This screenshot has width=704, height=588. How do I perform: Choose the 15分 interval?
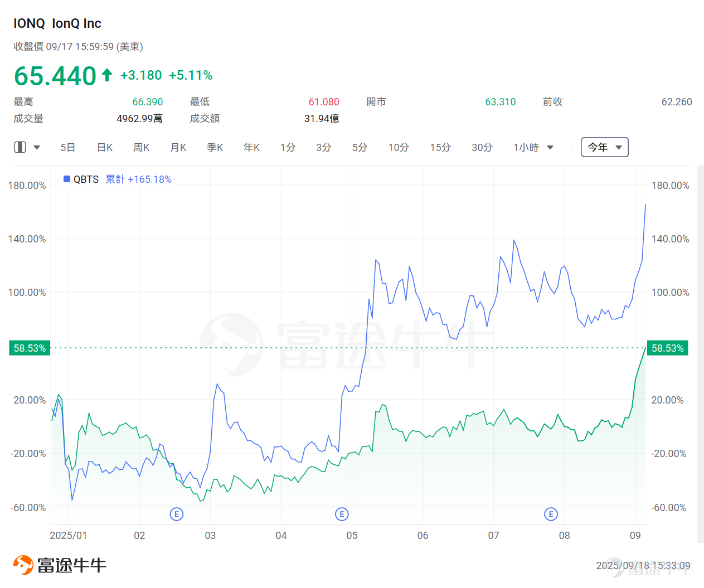coord(440,147)
